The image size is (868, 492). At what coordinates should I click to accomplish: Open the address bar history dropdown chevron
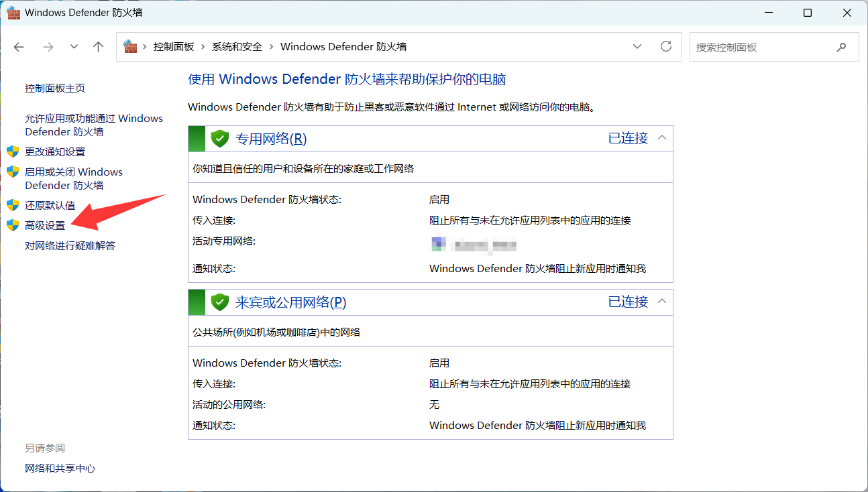pos(637,46)
